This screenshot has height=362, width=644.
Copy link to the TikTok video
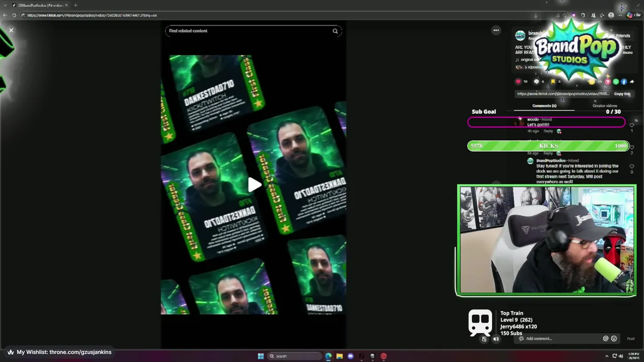coord(622,94)
